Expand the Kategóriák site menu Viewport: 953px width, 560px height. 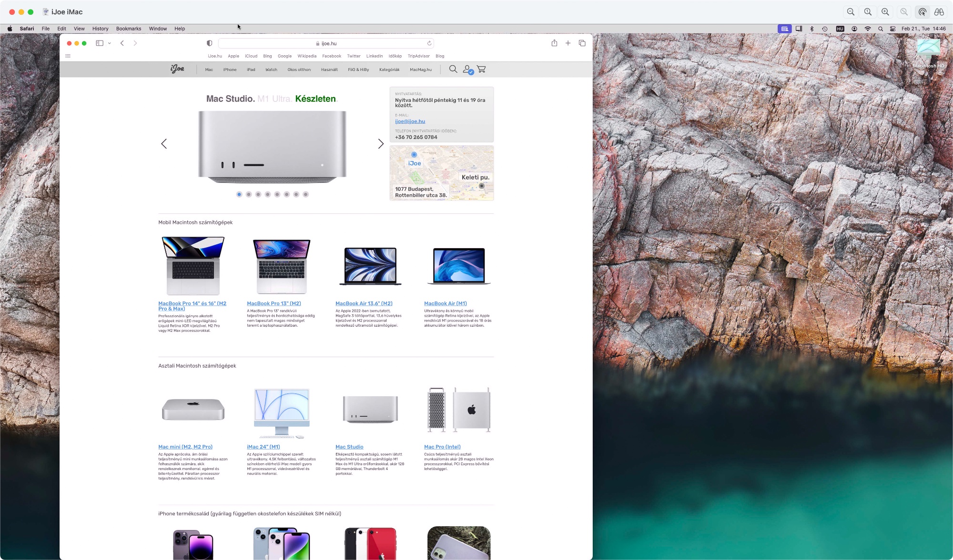[x=389, y=70]
